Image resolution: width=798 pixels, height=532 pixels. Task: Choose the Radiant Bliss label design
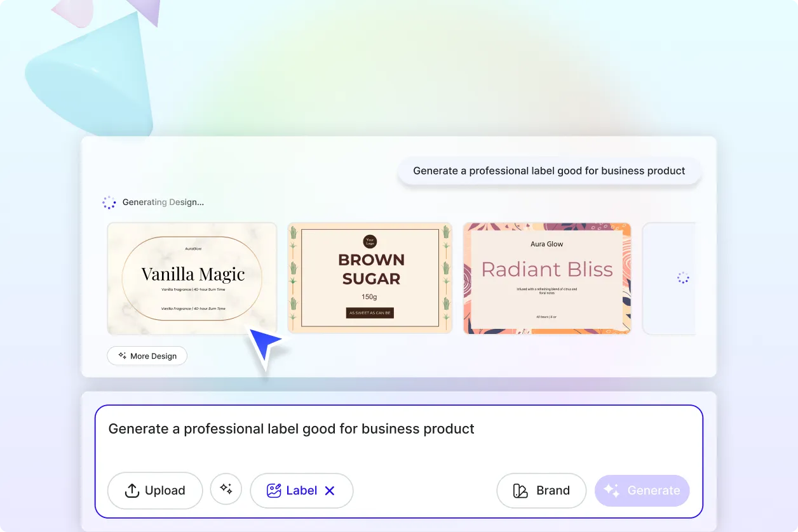pos(546,278)
